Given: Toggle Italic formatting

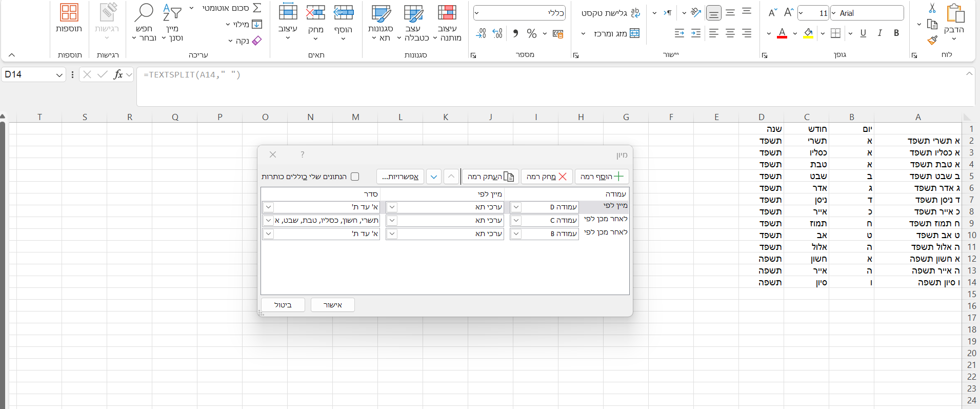Looking at the screenshot, I should click(x=880, y=33).
